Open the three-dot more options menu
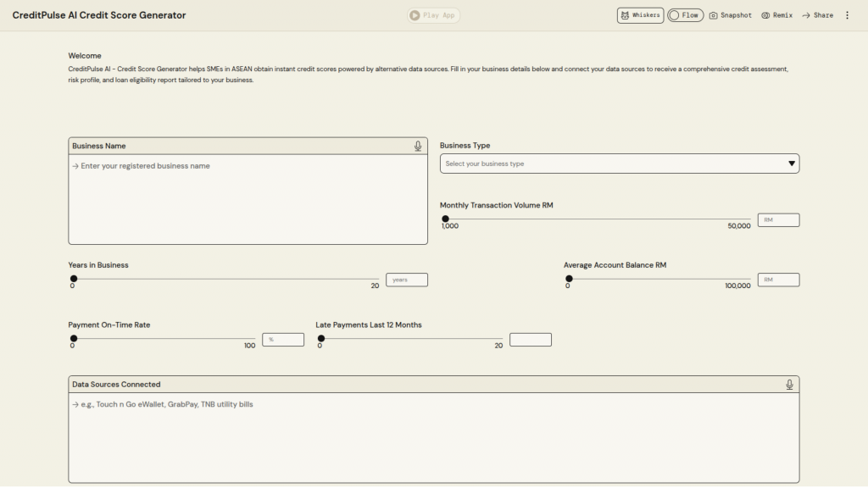868x488 pixels. [x=847, y=15]
